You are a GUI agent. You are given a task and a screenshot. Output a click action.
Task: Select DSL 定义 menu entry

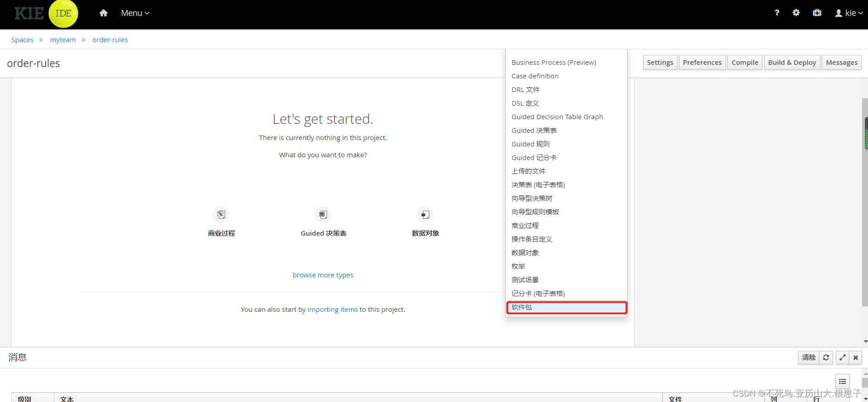pyautogui.click(x=566, y=103)
